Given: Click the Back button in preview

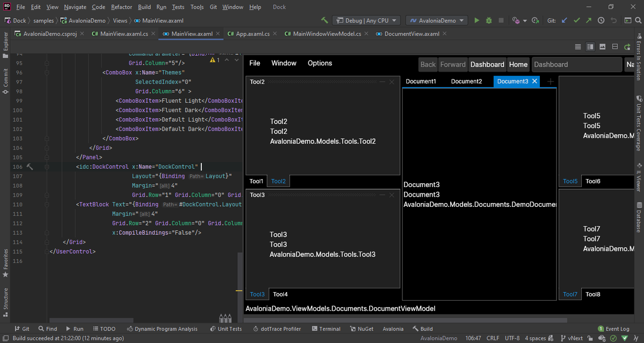Looking at the screenshot, I should 428,64.
